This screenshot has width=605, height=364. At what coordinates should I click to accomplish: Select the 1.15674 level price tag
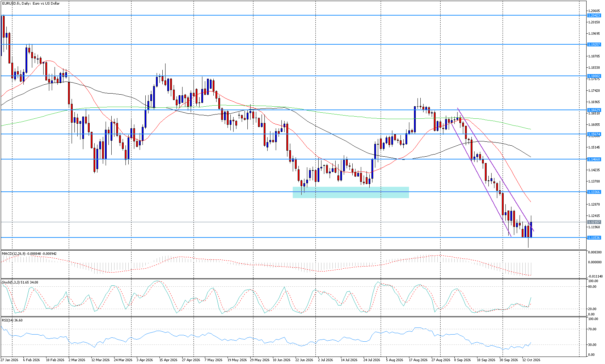click(x=594, y=134)
